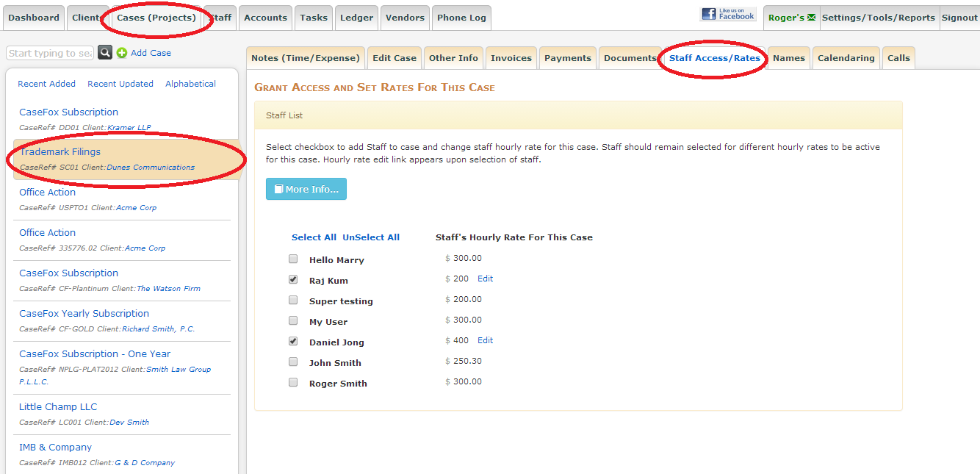This screenshot has width=980, height=474.
Task: Enable John Smith for this case
Action: point(293,362)
